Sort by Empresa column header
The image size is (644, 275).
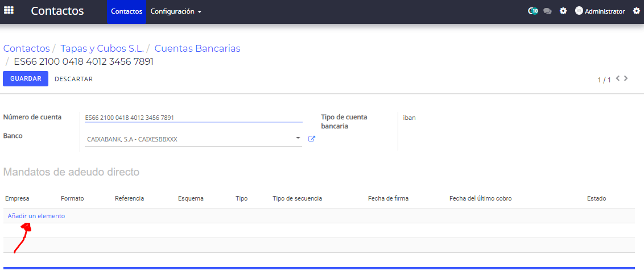(17, 199)
